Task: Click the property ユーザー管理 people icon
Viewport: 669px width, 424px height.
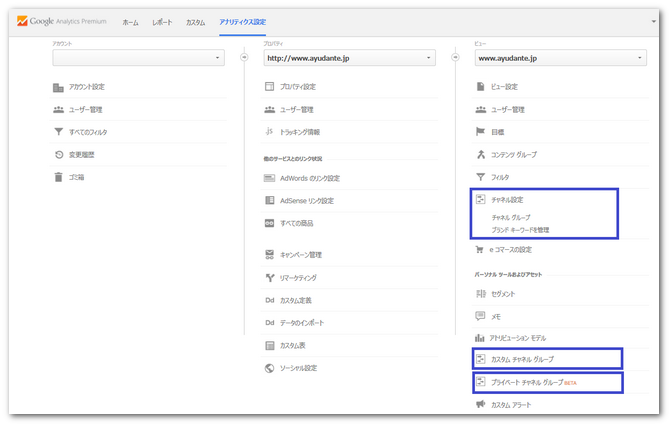Action: [x=269, y=110]
